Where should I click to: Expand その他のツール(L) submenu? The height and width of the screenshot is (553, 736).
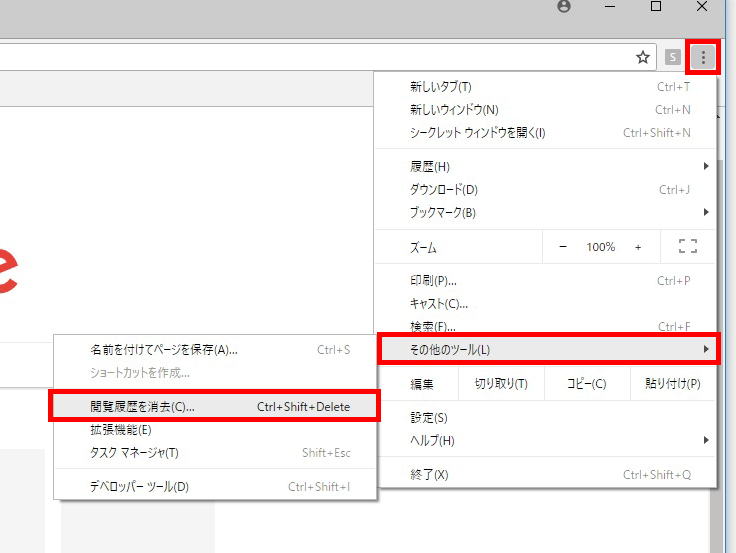[x=548, y=349]
